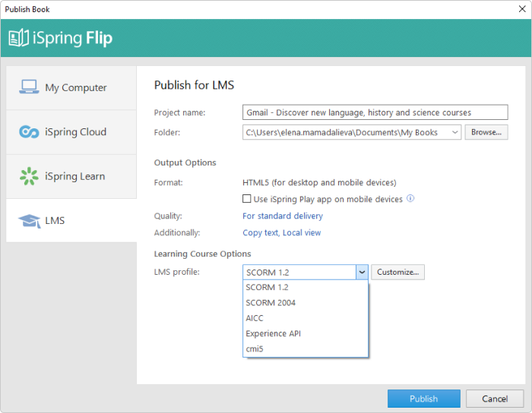Image resolution: width=532 pixels, height=413 pixels.
Task: Select AICC in the profile list
Action: (306, 318)
